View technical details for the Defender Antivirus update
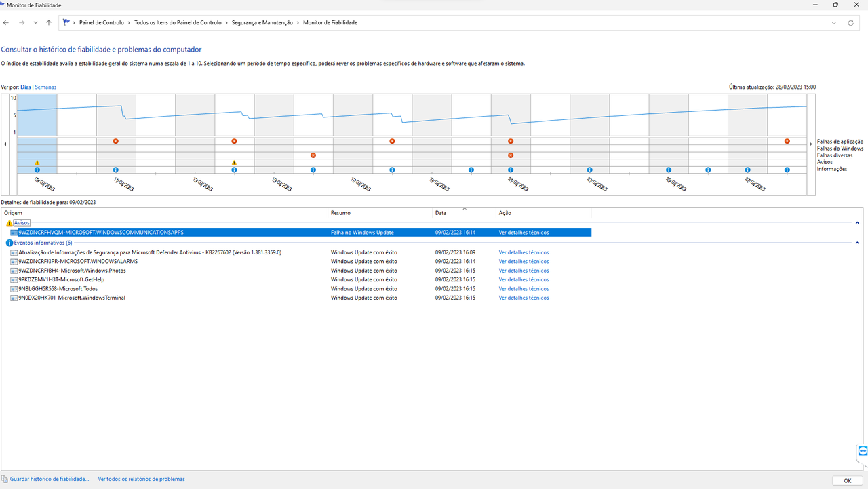 [x=524, y=252]
